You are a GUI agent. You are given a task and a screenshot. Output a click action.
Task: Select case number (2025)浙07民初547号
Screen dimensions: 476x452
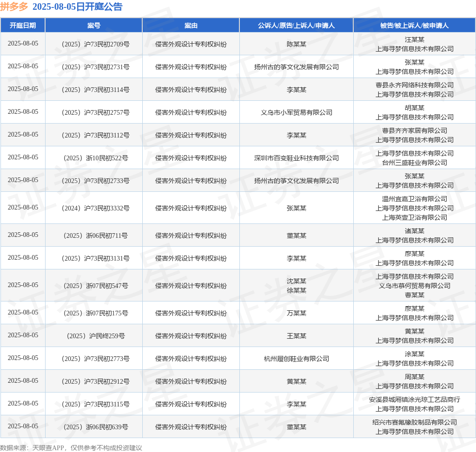(96, 286)
